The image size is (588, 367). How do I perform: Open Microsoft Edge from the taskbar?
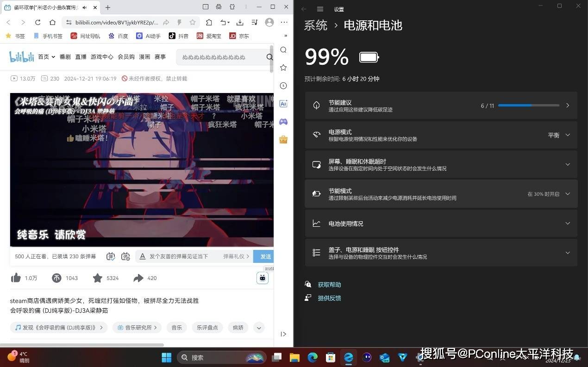coord(313,357)
